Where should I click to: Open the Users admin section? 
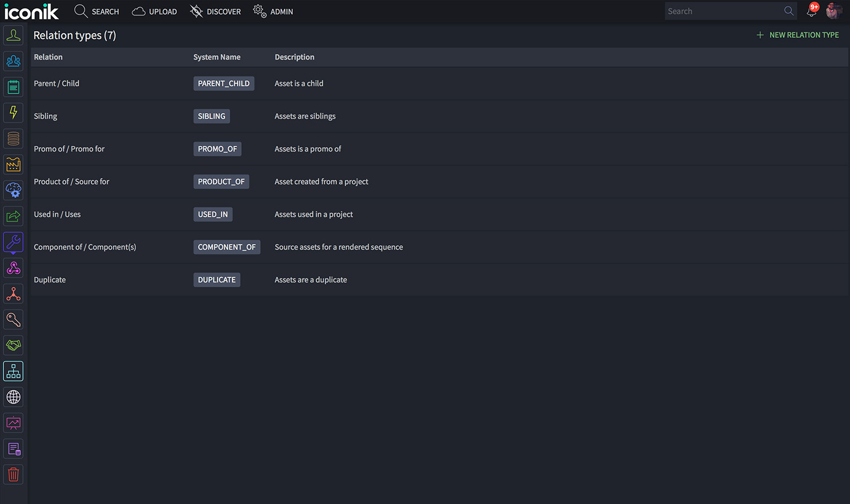coord(13,35)
